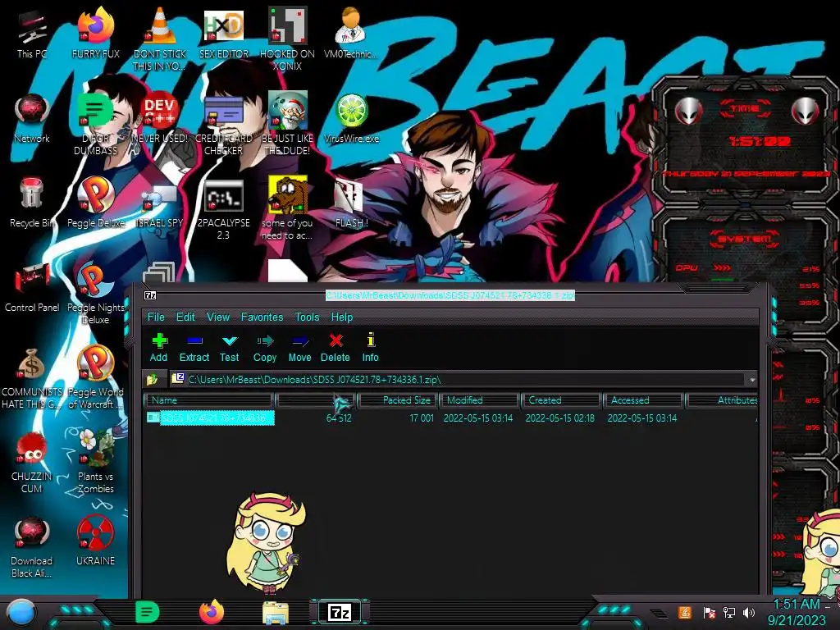840x630 pixels.
Task: Open Firefox from the taskbar
Action: coord(212,612)
